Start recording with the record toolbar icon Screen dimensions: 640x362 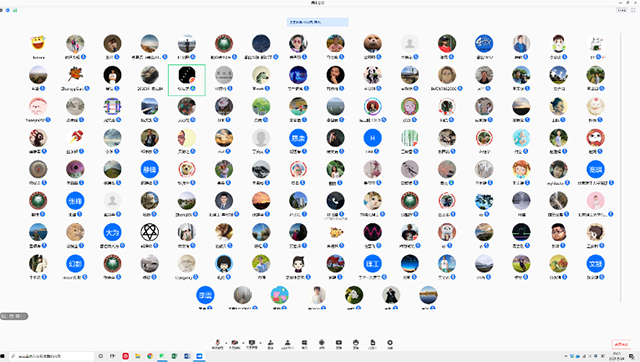click(339, 344)
